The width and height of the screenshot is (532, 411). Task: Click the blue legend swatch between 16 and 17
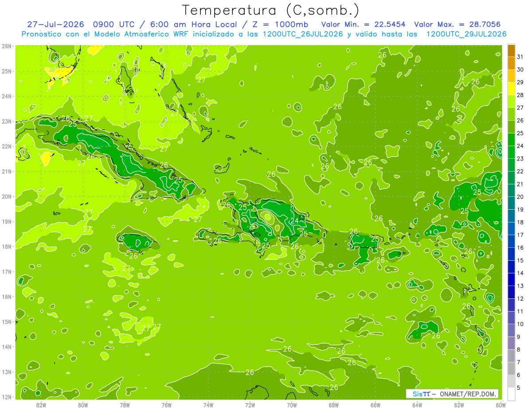coord(511,241)
